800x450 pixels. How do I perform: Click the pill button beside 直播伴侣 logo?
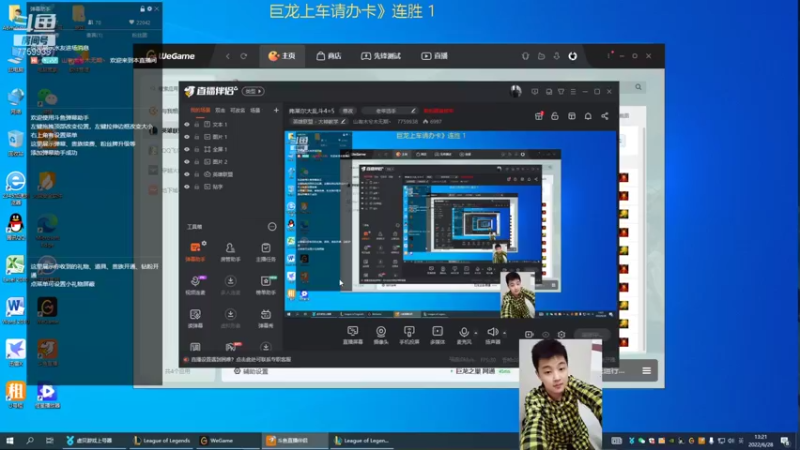(x=253, y=91)
